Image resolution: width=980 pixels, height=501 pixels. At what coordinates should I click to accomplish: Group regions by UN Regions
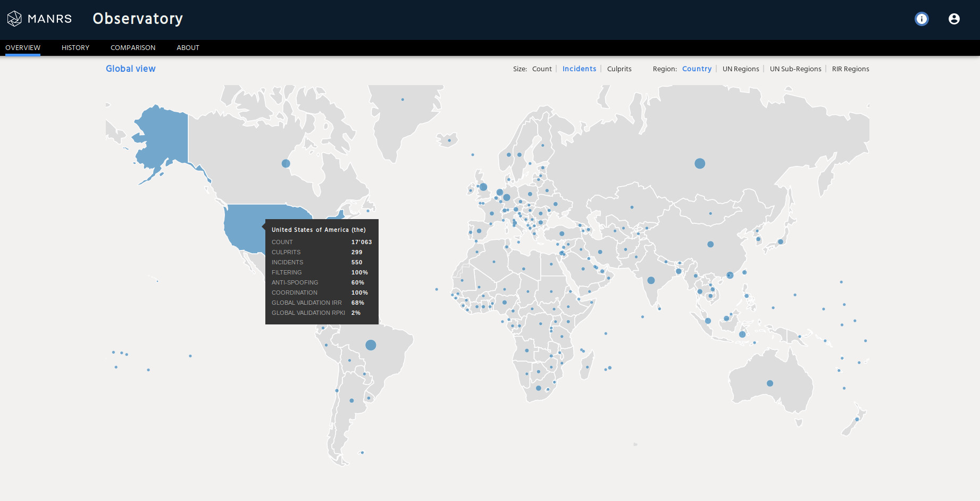(740, 69)
